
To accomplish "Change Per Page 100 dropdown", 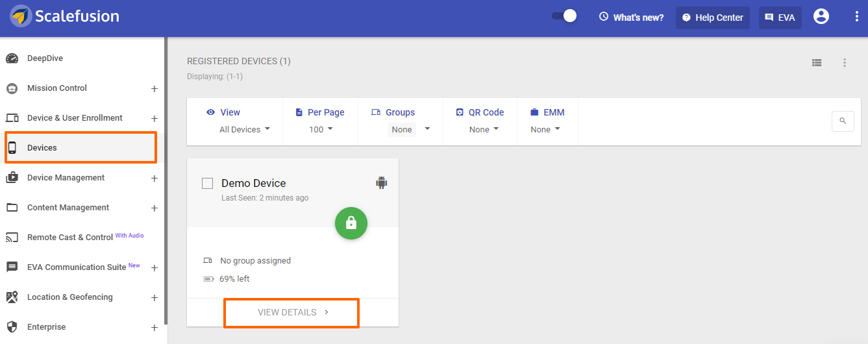I will [321, 130].
